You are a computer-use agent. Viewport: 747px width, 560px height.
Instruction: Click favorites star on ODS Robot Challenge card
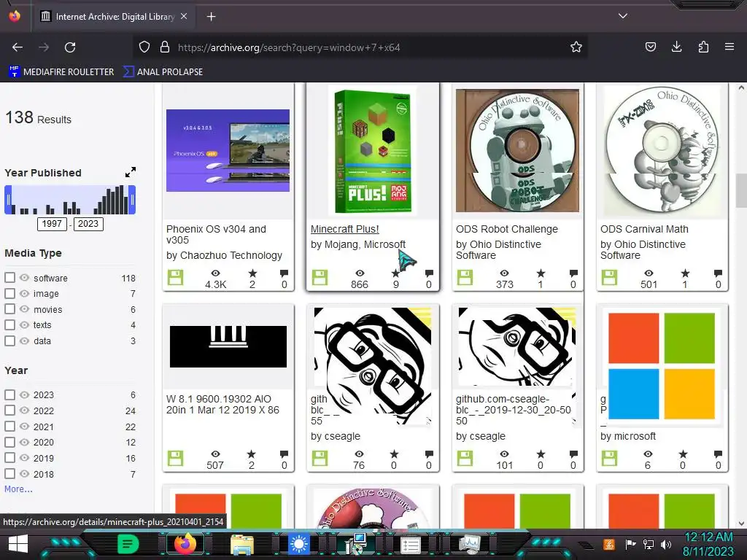(x=541, y=273)
